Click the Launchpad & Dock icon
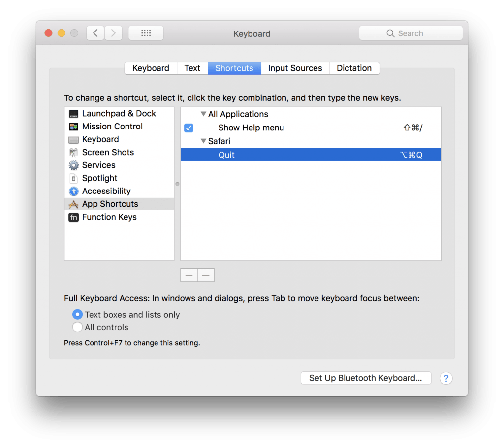This screenshot has height=448, width=504. point(74,114)
